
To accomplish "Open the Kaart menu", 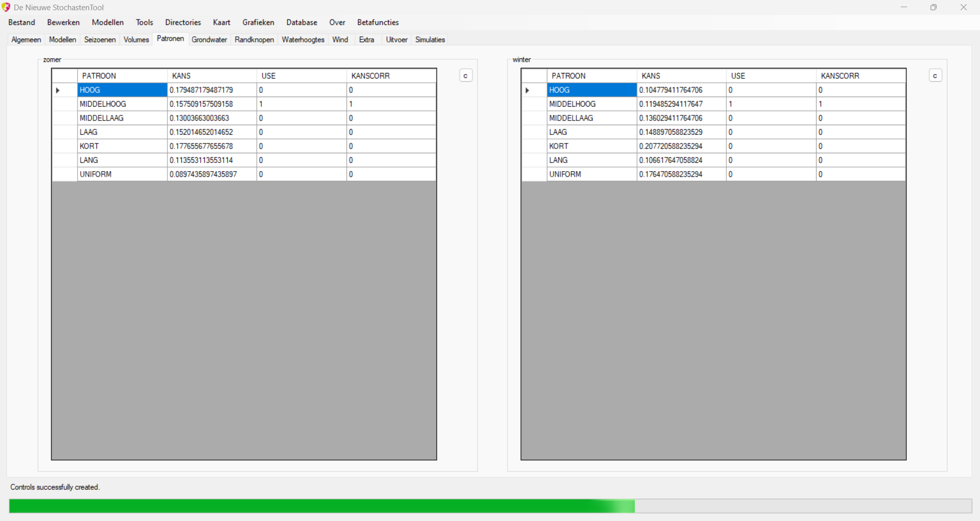I will coord(222,22).
